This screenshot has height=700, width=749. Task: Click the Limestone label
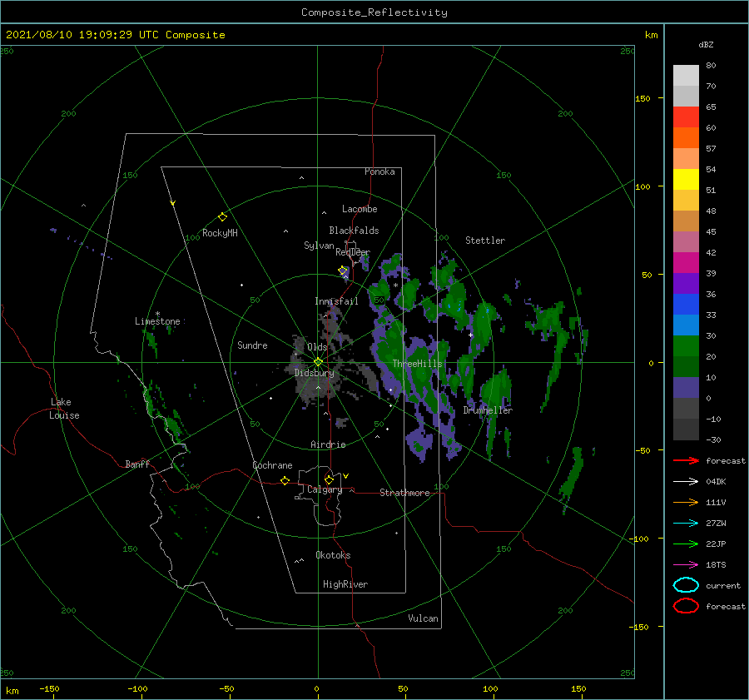coord(157,321)
